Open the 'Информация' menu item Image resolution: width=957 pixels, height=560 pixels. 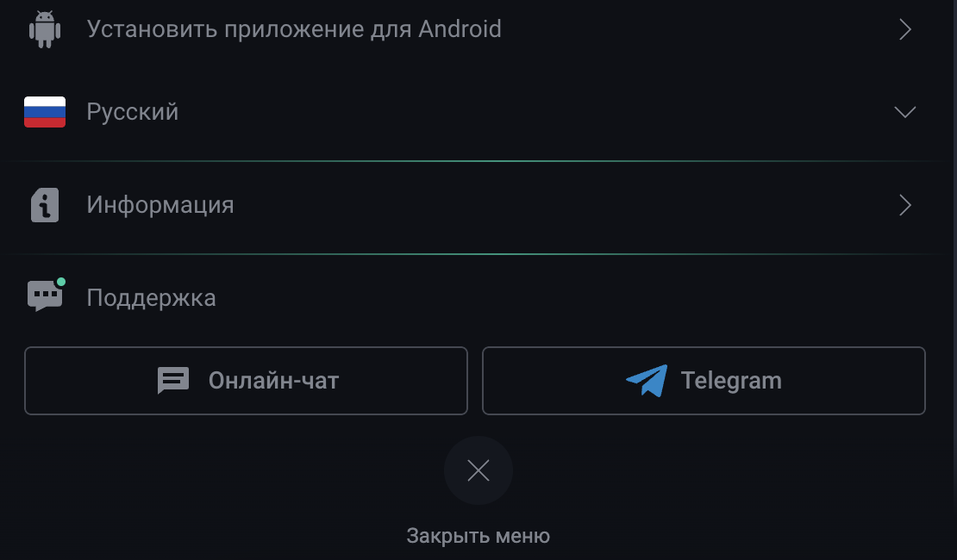160,205
